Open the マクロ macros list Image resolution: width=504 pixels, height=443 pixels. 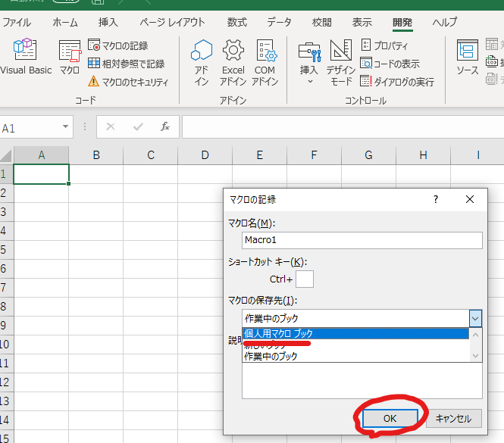(x=70, y=57)
